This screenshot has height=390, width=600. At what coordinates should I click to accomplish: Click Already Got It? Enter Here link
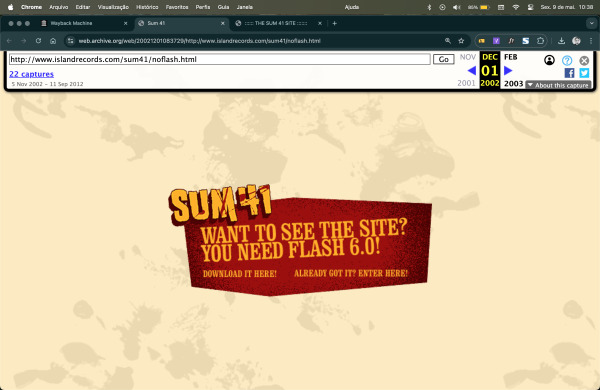point(351,273)
